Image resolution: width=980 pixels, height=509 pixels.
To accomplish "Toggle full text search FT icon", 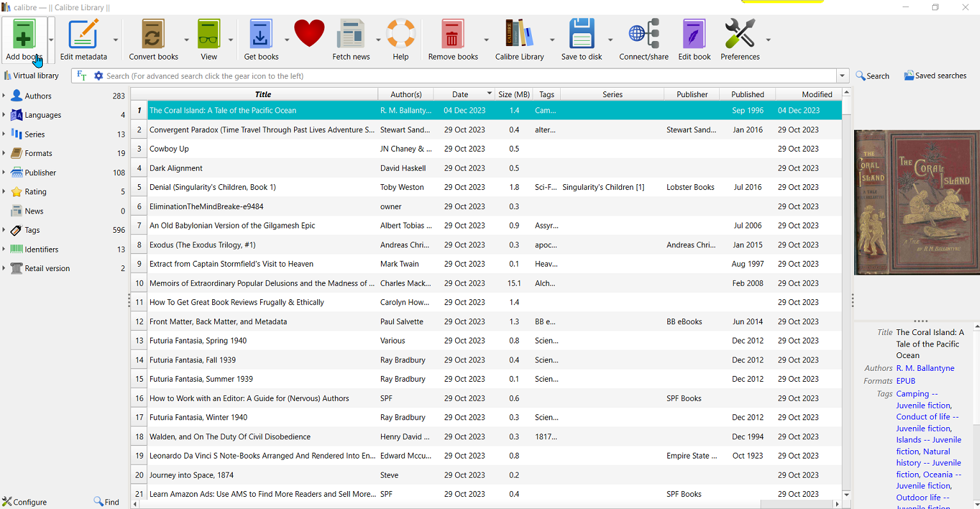I will coord(82,75).
